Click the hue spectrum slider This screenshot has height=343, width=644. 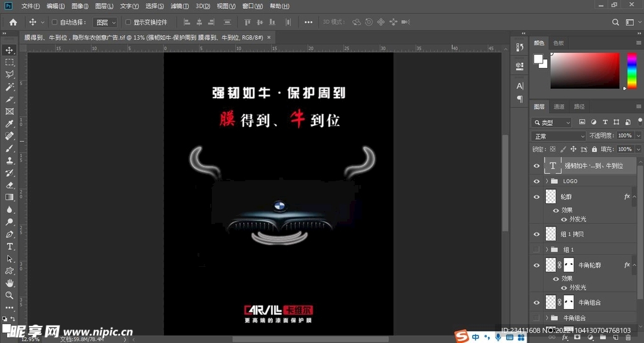631,70
